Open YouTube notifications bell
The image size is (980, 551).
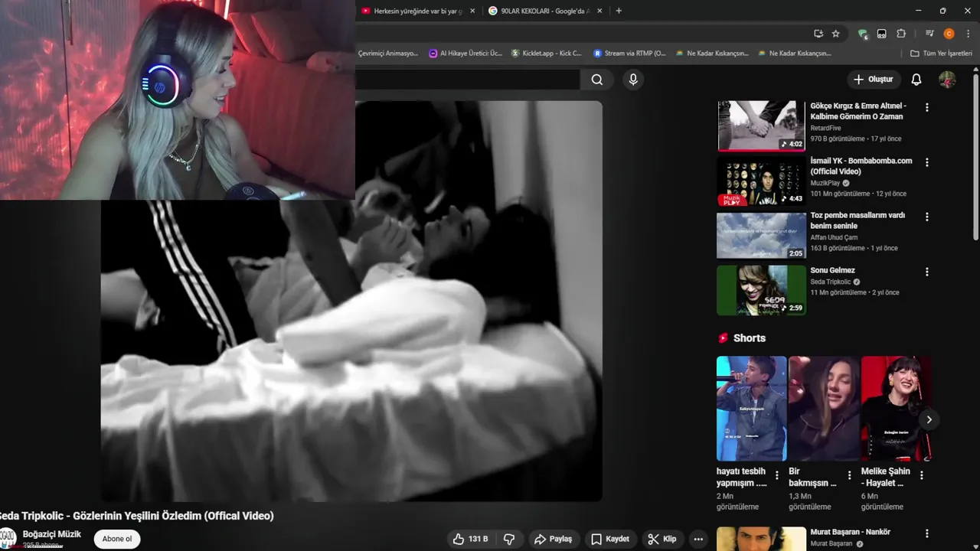pyautogui.click(x=916, y=80)
